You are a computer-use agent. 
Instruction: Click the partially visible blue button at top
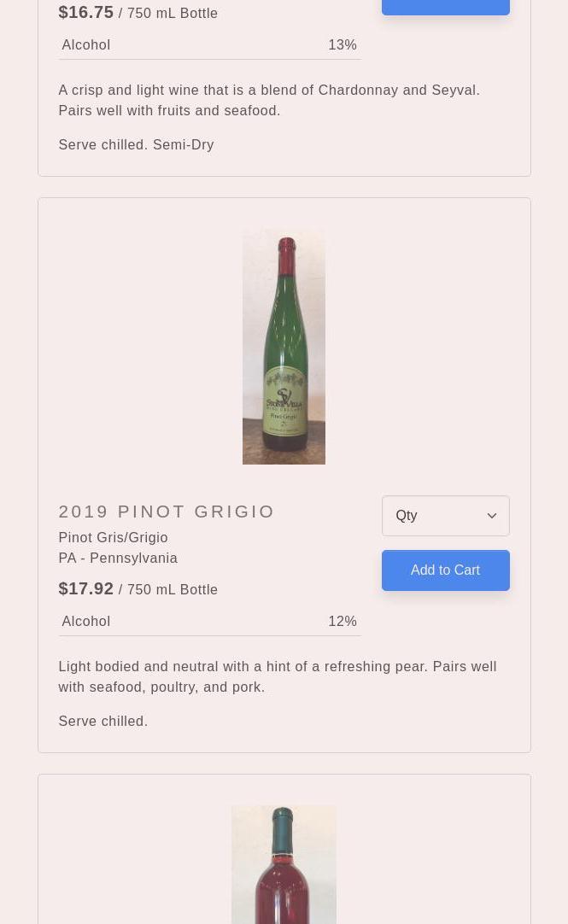point(445,7)
